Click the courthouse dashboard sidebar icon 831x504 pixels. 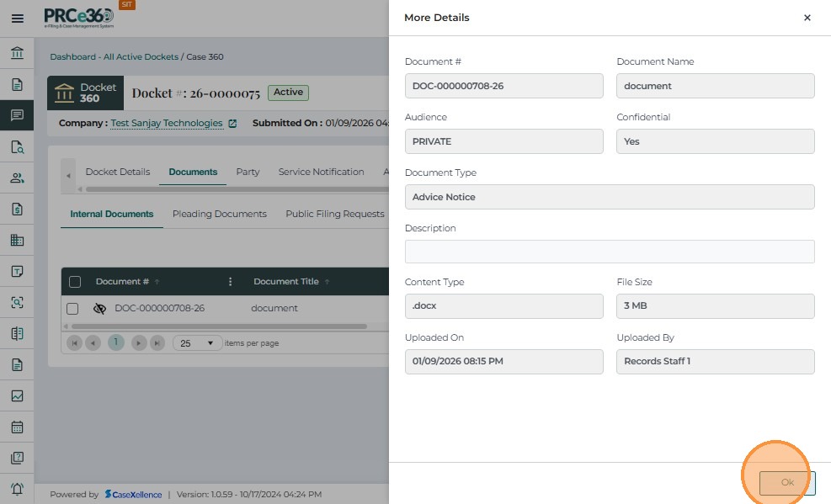point(17,55)
